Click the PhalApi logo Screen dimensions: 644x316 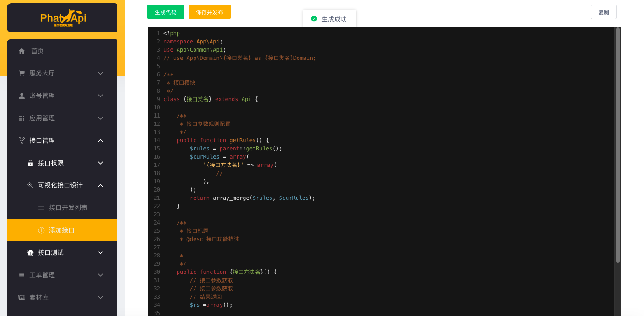63,18
